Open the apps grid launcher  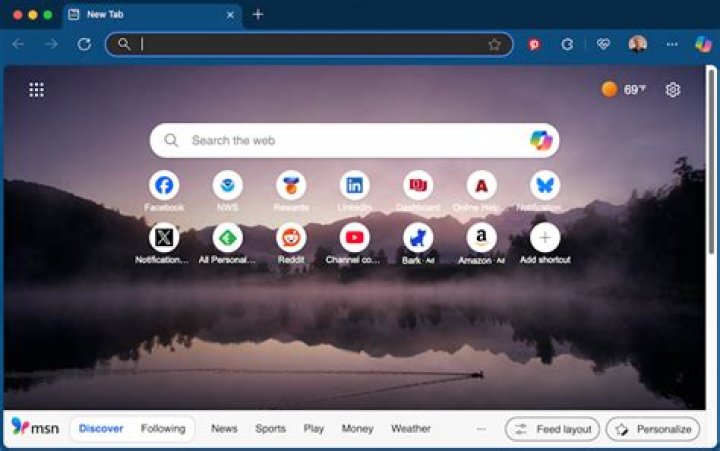click(36, 90)
